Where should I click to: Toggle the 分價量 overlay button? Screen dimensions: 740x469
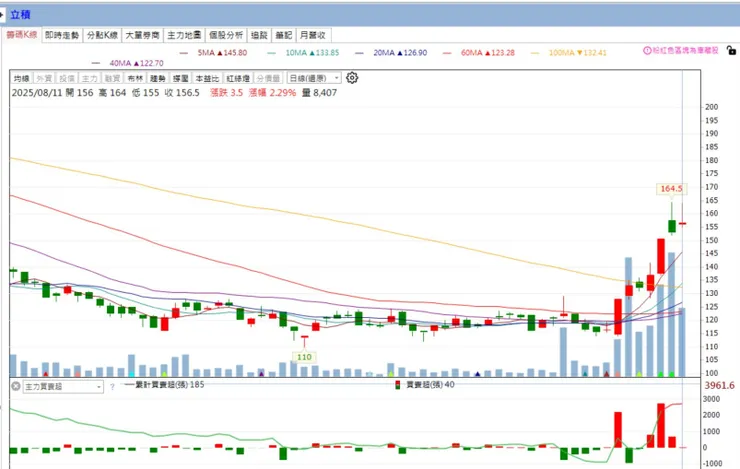tap(269, 78)
